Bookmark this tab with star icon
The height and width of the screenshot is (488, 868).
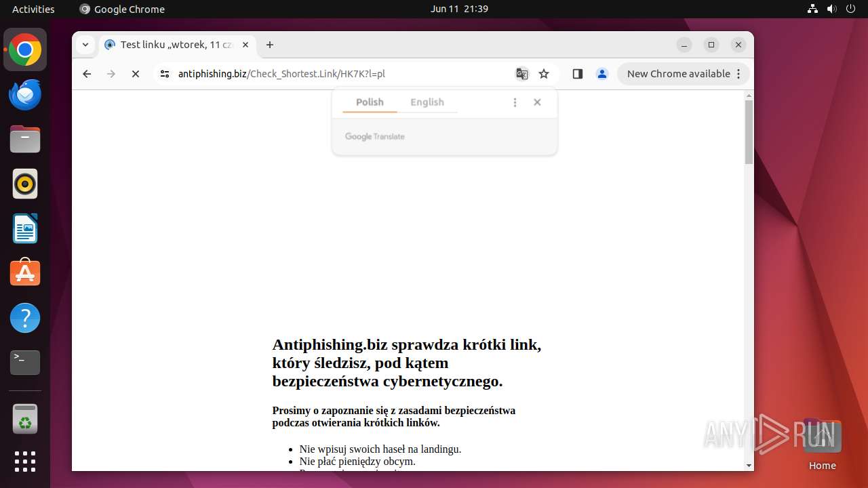pyautogui.click(x=544, y=74)
